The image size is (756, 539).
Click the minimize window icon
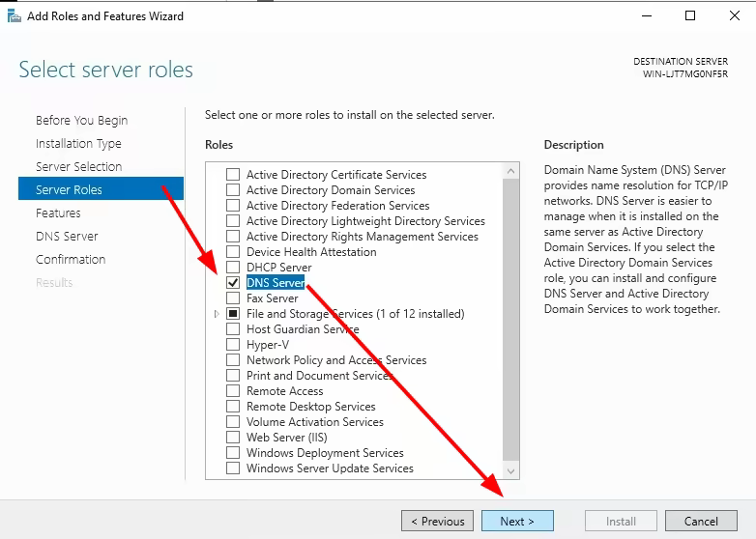point(647,15)
